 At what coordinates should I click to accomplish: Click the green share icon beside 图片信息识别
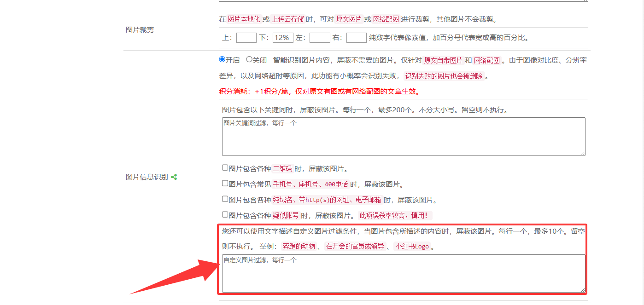tap(174, 177)
